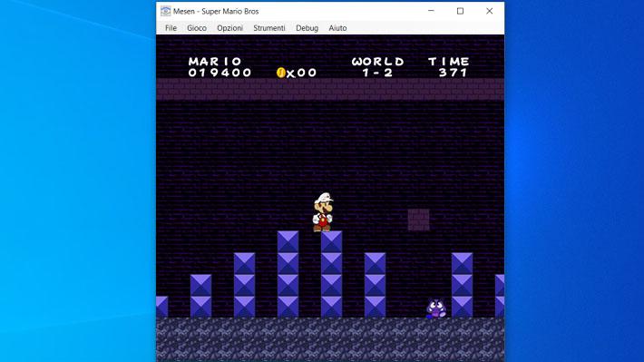
Task: Click the Mario character sprite
Action: click(x=323, y=212)
